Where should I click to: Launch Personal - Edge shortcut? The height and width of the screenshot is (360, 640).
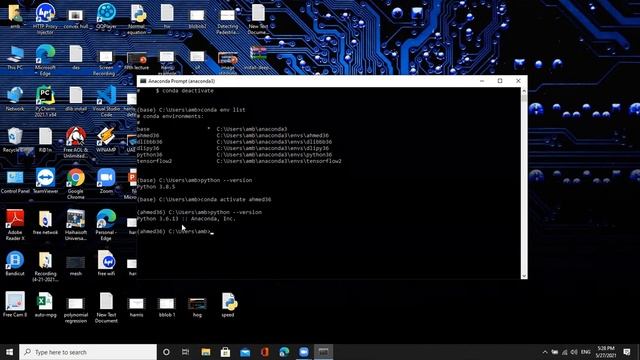(x=106, y=225)
